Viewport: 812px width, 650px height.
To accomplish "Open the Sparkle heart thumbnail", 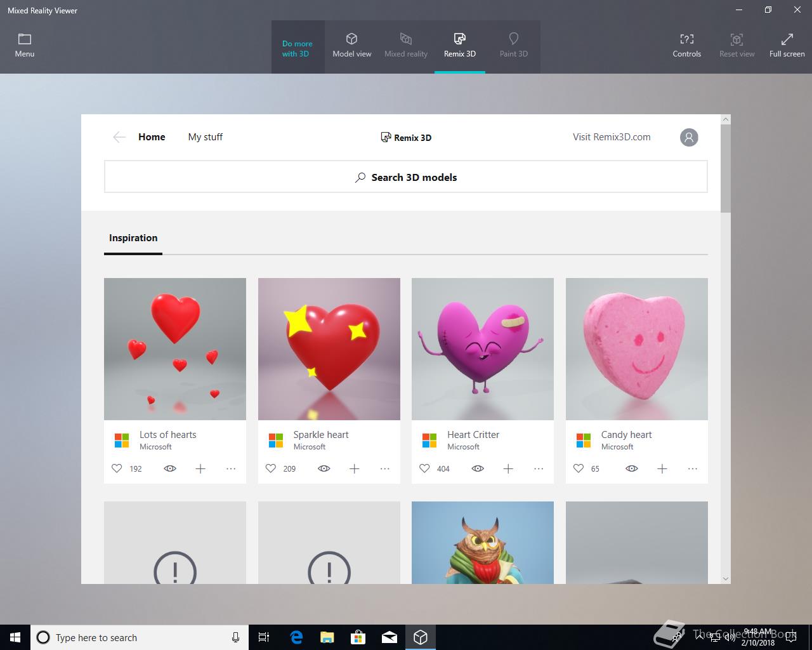I will [x=329, y=349].
